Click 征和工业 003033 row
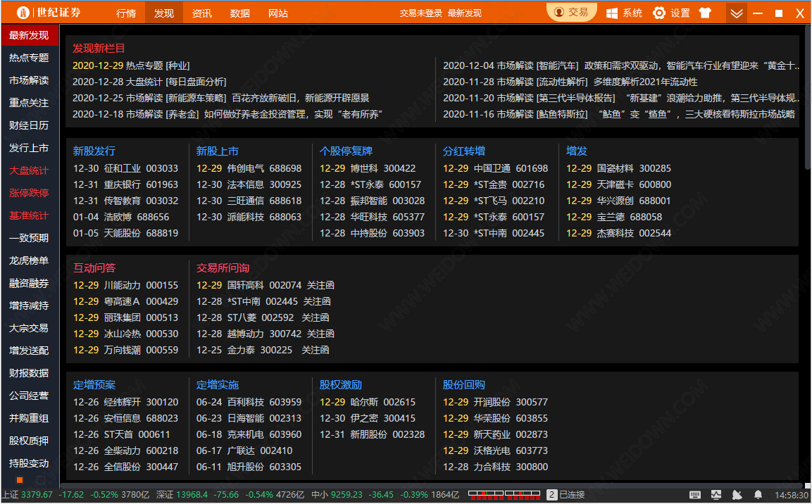Viewport: 812px width, 504px height. [x=125, y=169]
